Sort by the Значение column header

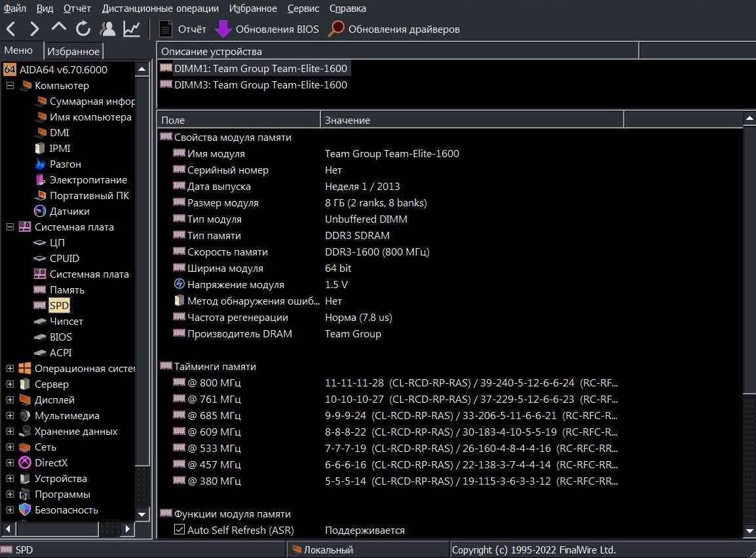(472, 120)
